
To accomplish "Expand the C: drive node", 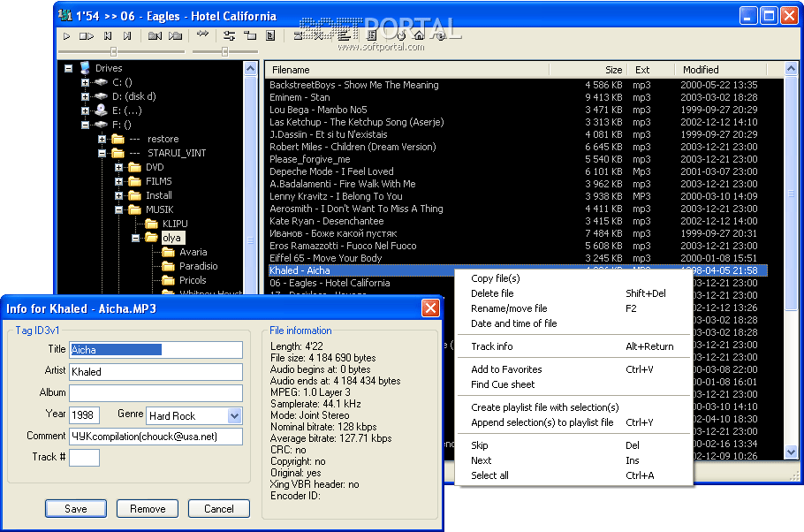I will pos(85,82).
